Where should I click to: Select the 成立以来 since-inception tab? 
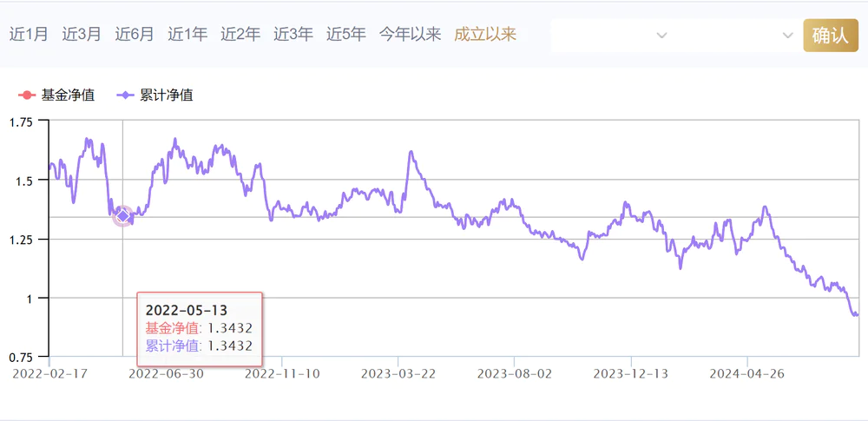click(x=485, y=35)
